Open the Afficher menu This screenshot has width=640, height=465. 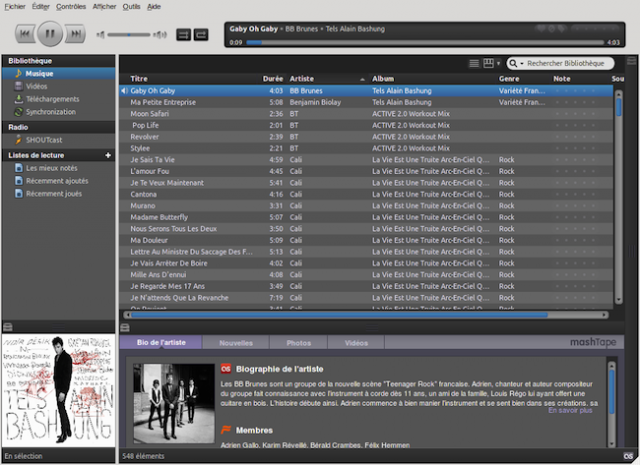click(104, 7)
